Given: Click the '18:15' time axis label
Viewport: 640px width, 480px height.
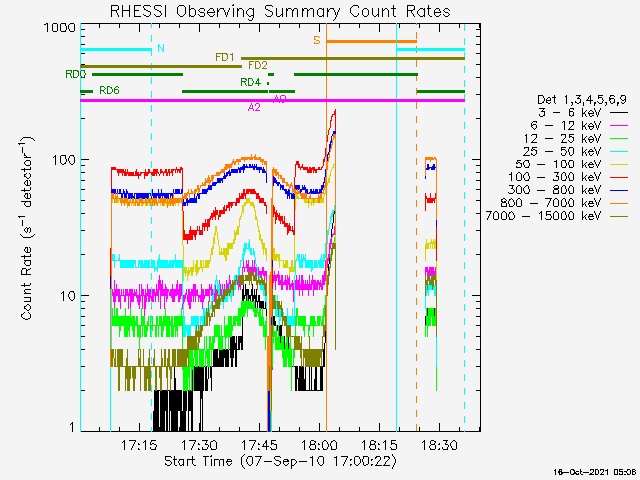Looking at the screenshot, I should [x=380, y=444].
